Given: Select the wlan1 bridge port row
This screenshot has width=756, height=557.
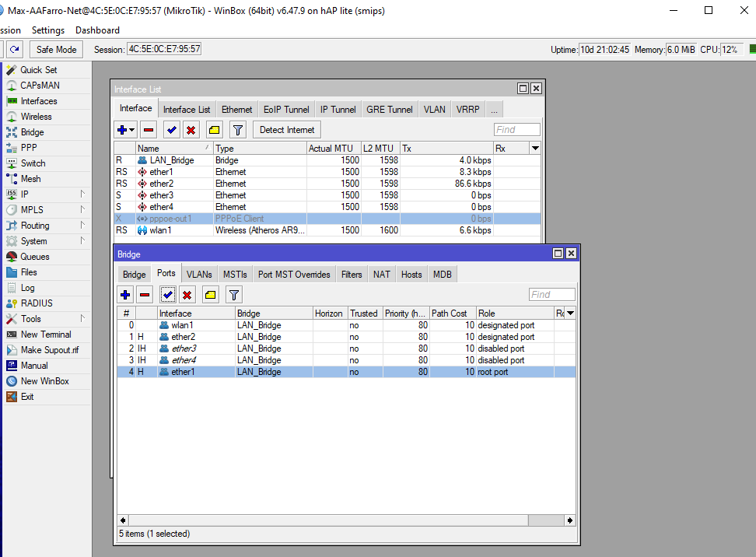Looking at the screenshot, I should (x=346, y=325).
